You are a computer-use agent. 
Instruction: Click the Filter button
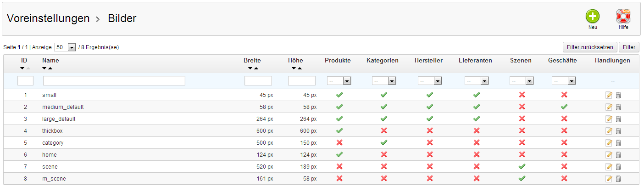tap(629, 47)
